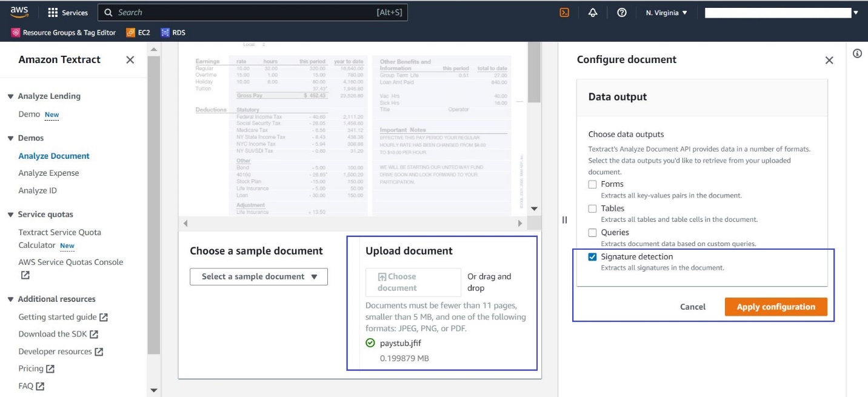Uncheck the Signature detection checkbox
Screen dimensions: 868x397
(x=593, y=257)
